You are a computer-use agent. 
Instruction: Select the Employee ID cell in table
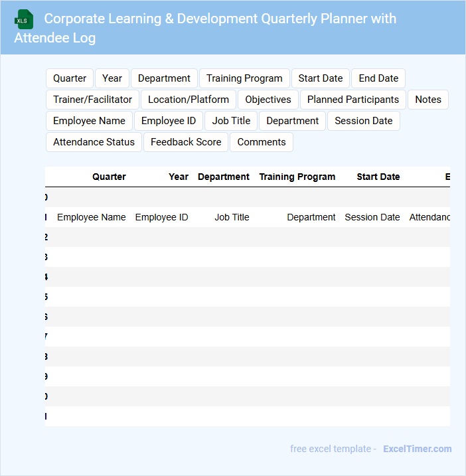[161, 217]
